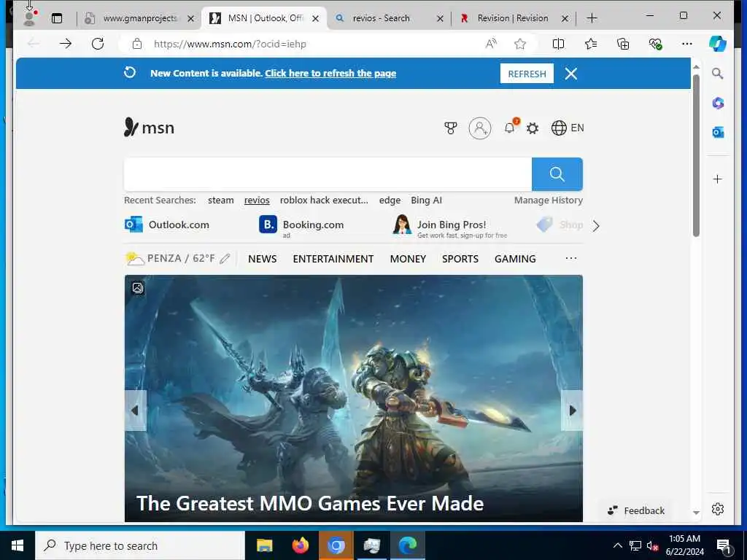747x560 pixels.
Task: Open Collections icon
Action: pyautogui.click(x=623, y=44)
